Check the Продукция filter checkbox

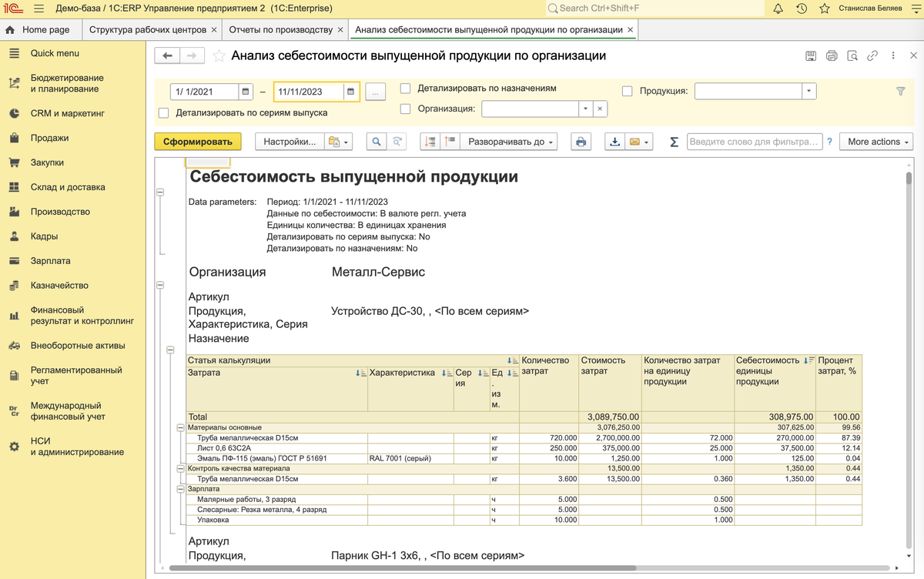click(628, 91)
